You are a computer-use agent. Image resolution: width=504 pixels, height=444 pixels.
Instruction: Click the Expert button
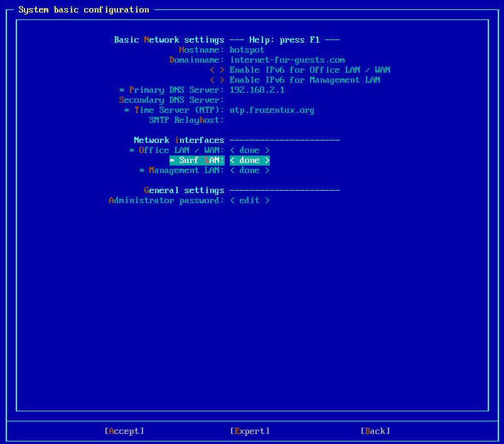tap(250, 431)
